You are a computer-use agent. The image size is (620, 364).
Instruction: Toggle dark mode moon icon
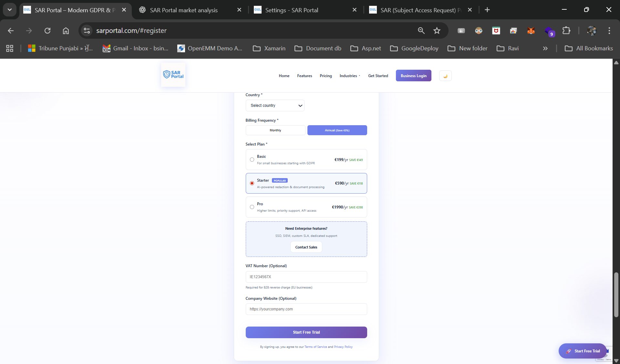pyautogui.click(x=445, y=76)
